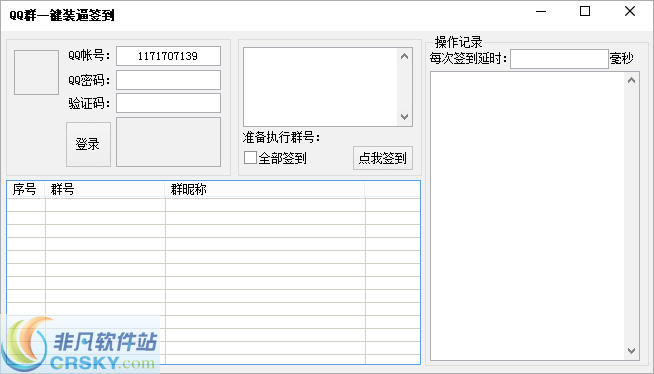Click the 登录 button
The width and height of the screenshot is (654, 374).
tap(88, 144)
